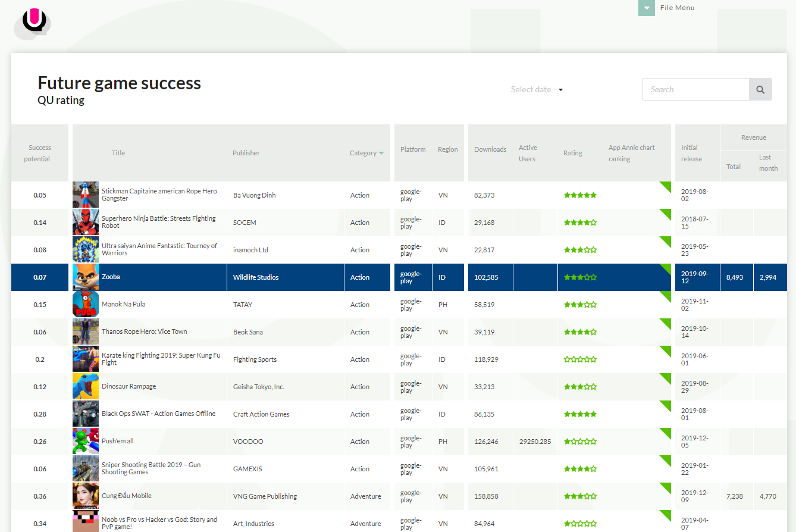Viewport: 796px width, 532px height.
Task: Click the Success potential column header
Action: [40, 153]
